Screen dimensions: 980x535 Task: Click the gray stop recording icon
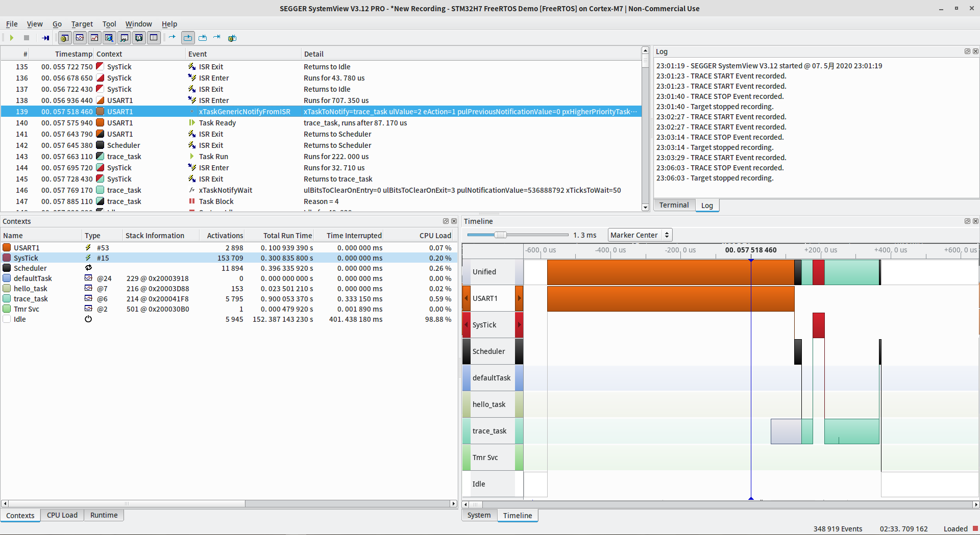[x=27, y=38]
